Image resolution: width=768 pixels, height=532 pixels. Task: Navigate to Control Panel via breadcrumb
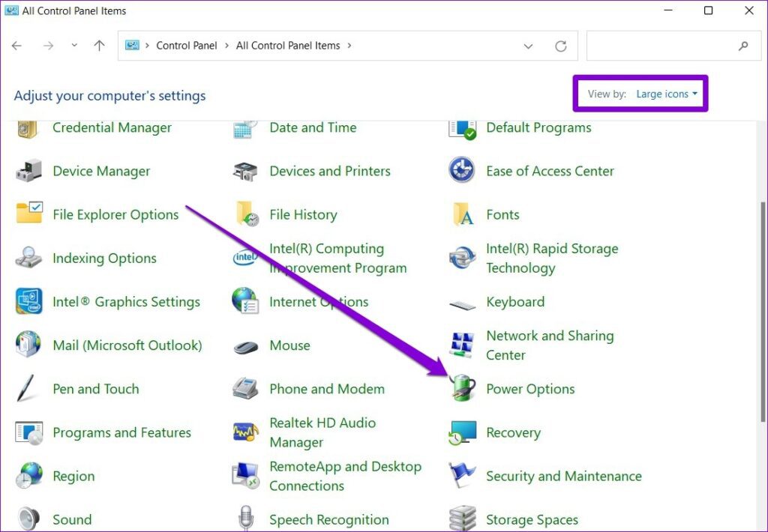point(187,45)
